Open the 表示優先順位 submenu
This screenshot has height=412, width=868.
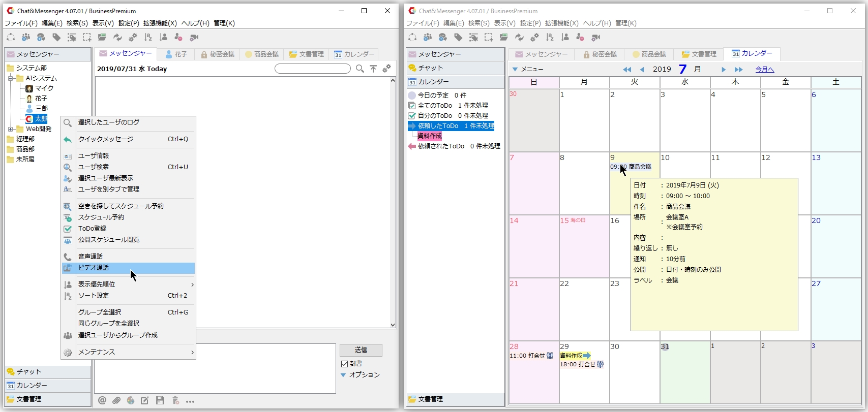pos(129,284)
